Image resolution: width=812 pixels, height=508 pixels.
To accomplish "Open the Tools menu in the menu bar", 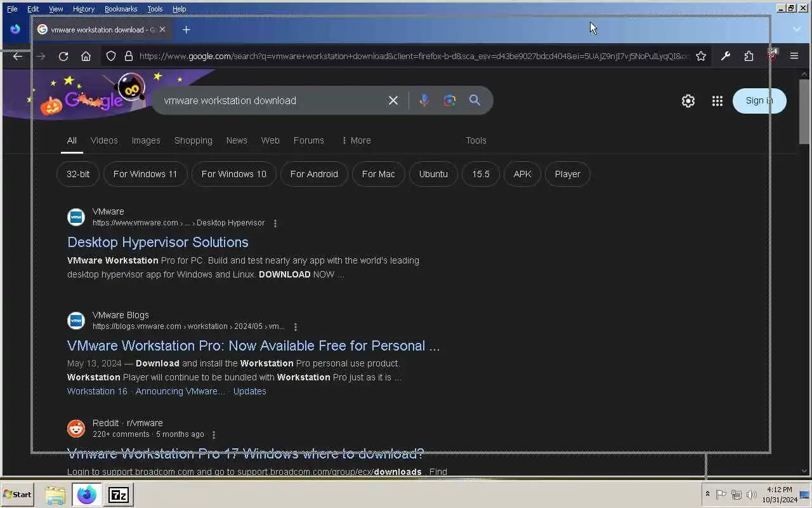I will pyautogui.click(x=155, y=9).
